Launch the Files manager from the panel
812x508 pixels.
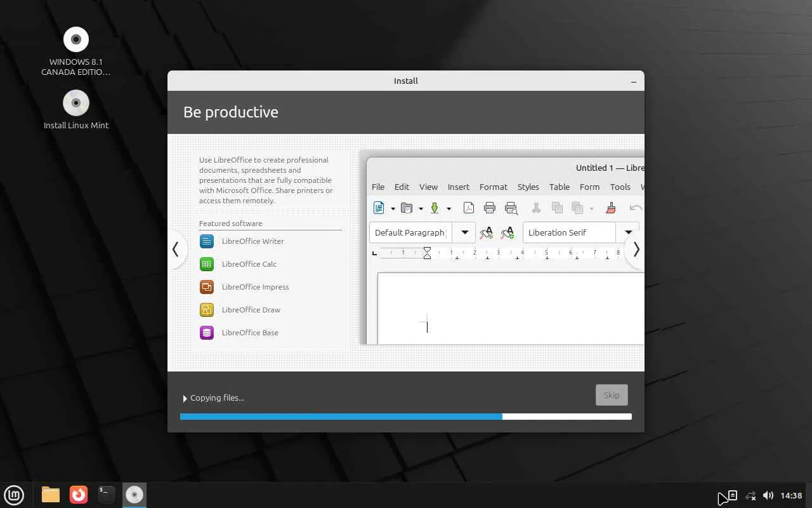tap(51, 495)
